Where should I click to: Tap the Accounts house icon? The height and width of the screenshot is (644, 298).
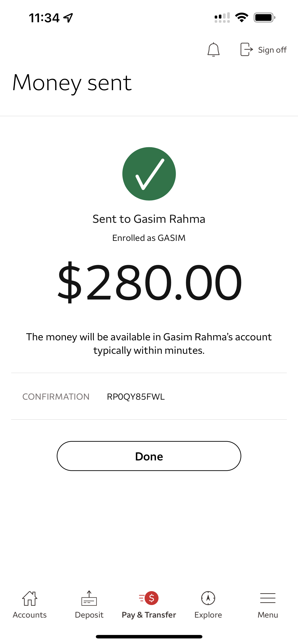coord(30,599)
